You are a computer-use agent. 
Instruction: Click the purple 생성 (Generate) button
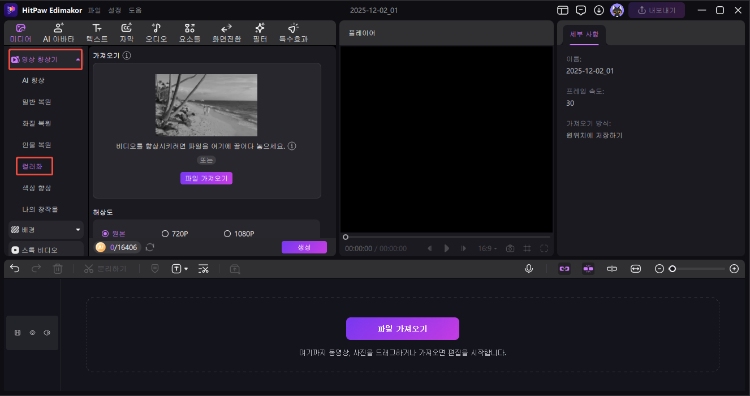point(304,247)
